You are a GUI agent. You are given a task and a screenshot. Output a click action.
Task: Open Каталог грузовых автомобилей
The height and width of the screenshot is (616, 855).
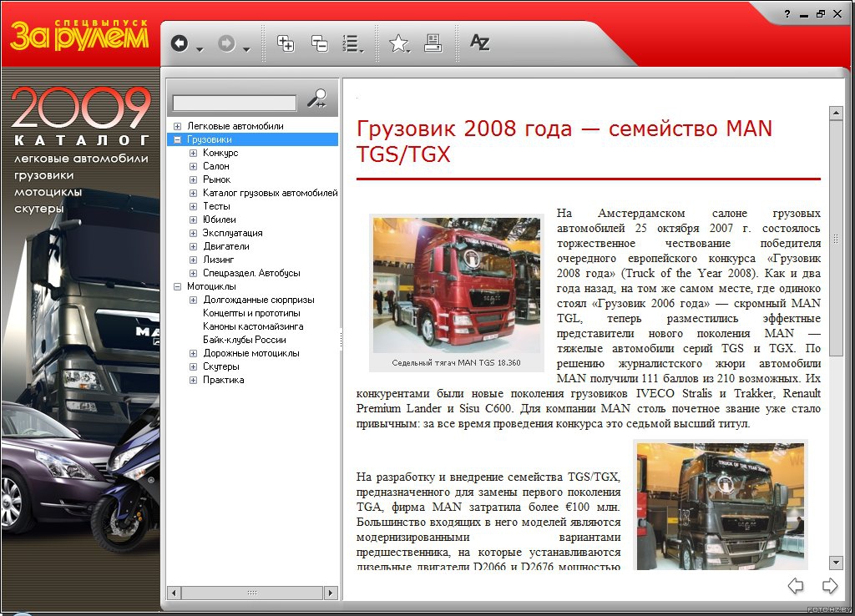pyautogui.click(x=270, y=193)
